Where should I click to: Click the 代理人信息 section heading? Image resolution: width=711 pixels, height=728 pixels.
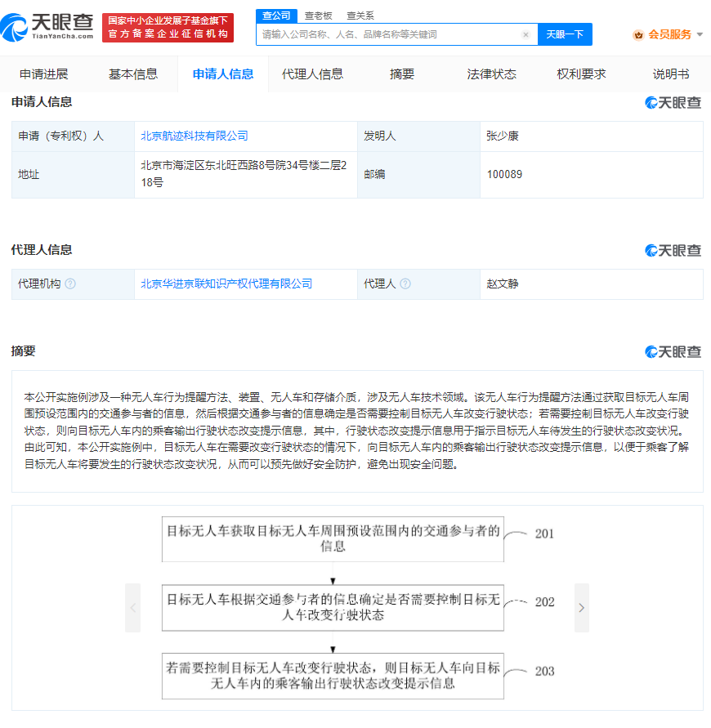coord(42,250)
